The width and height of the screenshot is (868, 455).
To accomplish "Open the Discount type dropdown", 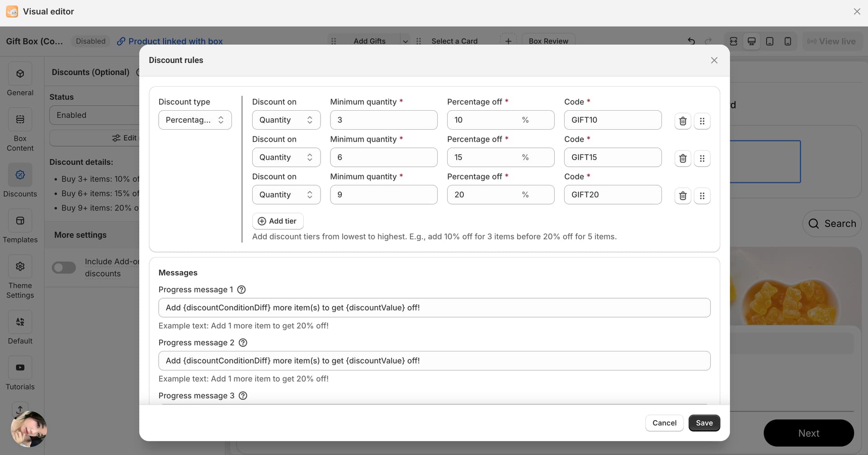I will coord(195,120).
